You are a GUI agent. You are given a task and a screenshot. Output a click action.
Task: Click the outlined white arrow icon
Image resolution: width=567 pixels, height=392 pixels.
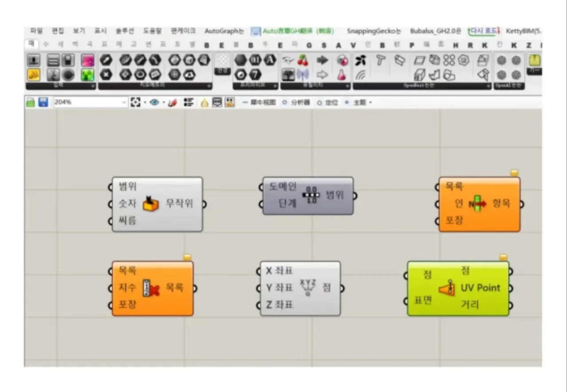[x=322, y=74]
